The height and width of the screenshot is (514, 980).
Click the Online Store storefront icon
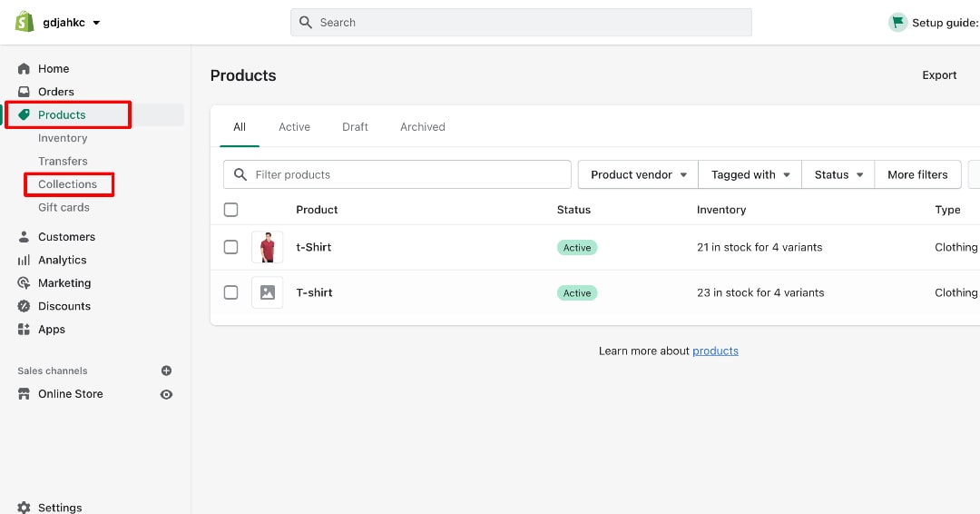pos(24,394)
